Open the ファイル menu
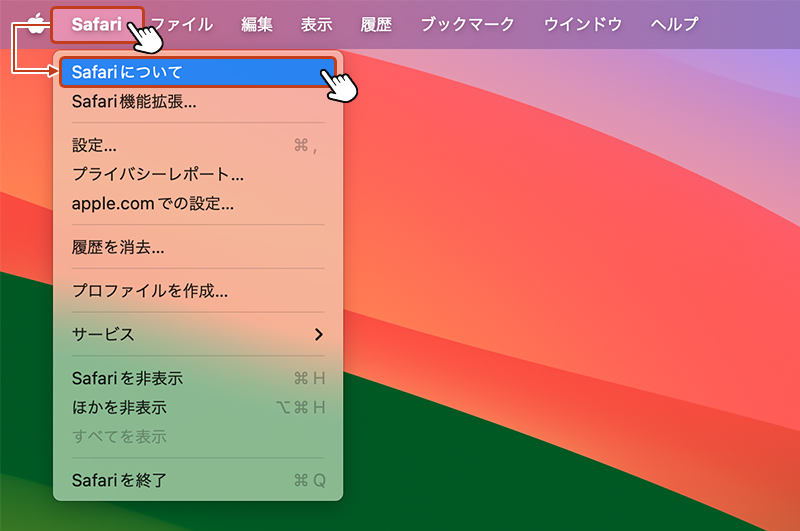The width and height of the screenshot is (800, 531). 182,24
